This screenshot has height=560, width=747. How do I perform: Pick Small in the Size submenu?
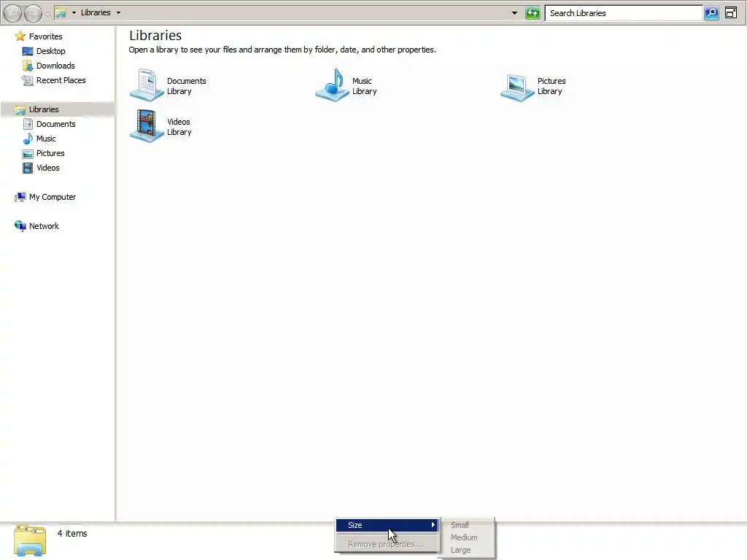(x=460, y=525)
